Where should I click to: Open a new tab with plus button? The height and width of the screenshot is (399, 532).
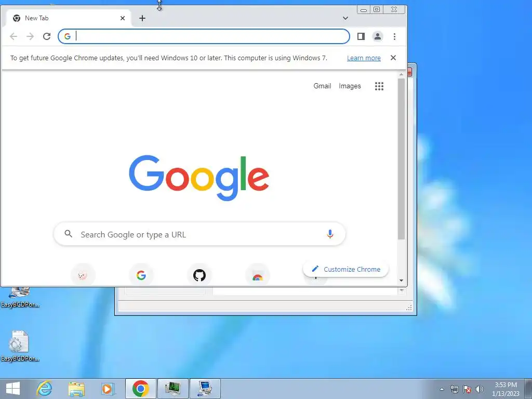pos(142,18)
